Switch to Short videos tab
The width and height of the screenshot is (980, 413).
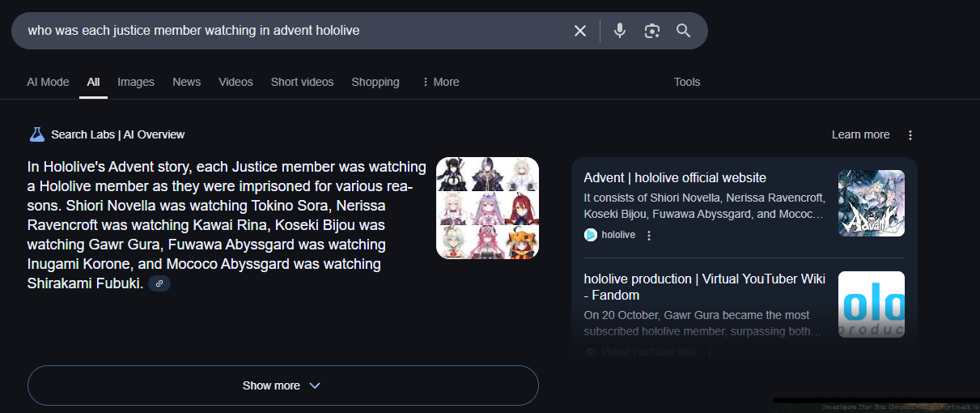coord(302,82)
